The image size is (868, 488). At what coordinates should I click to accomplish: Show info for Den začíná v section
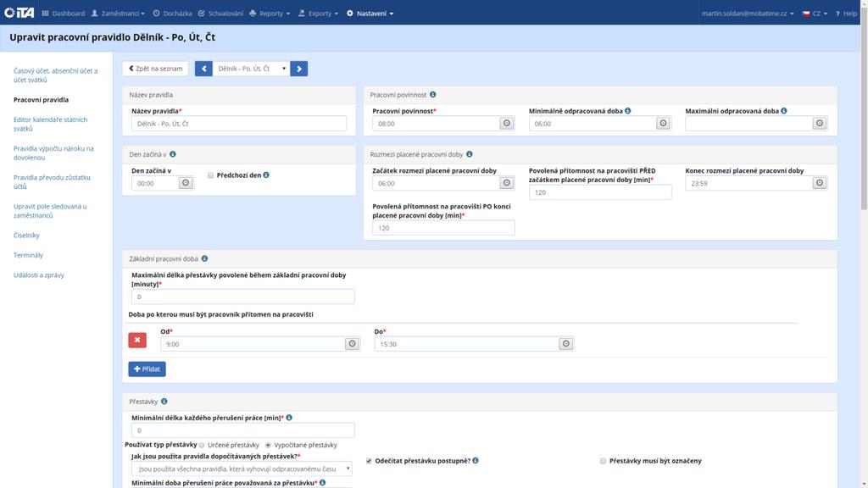point(173,154)
